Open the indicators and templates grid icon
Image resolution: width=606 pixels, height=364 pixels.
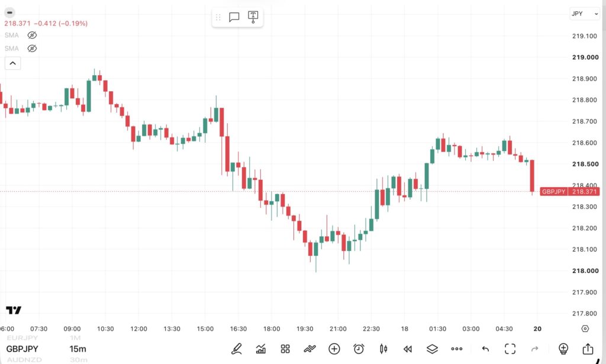point(285,349)
